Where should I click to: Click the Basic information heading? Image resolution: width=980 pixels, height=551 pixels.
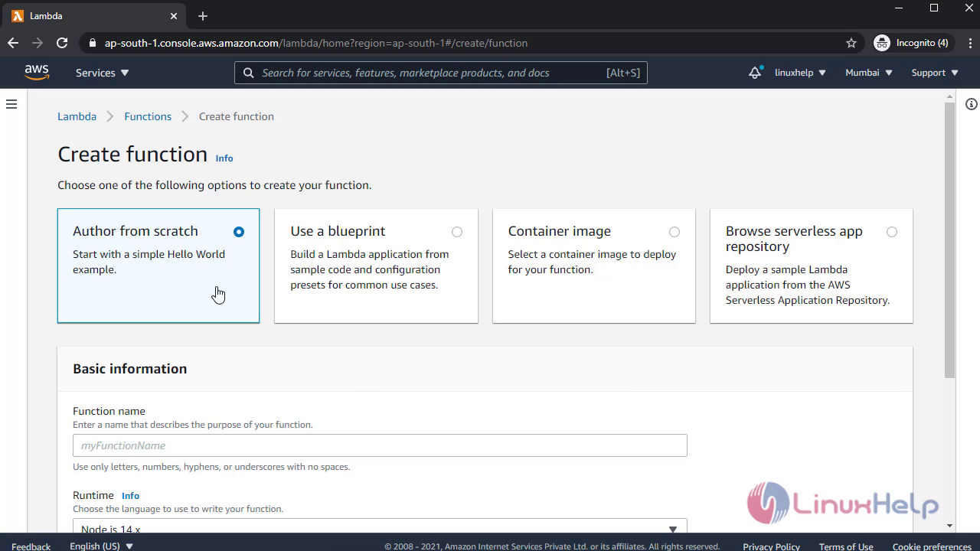tap(129, 369)
